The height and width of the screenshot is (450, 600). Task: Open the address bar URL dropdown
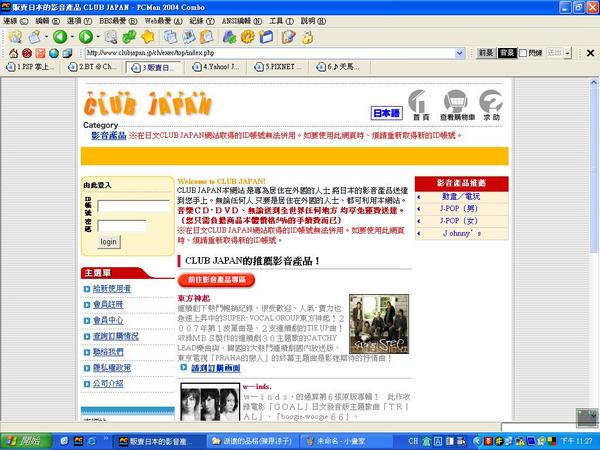point(460,53)
